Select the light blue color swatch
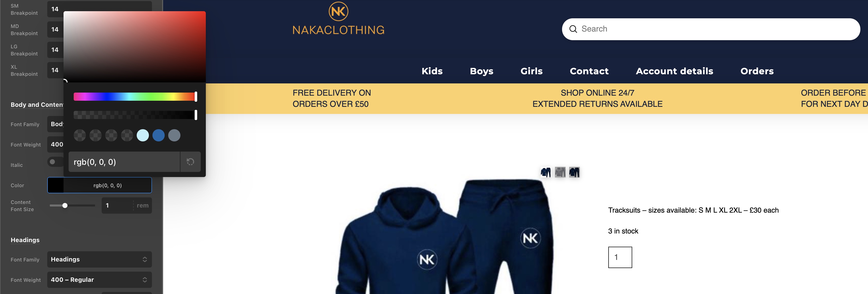The height and width of the screenshot is (294, 868). (x=143, y=136)
